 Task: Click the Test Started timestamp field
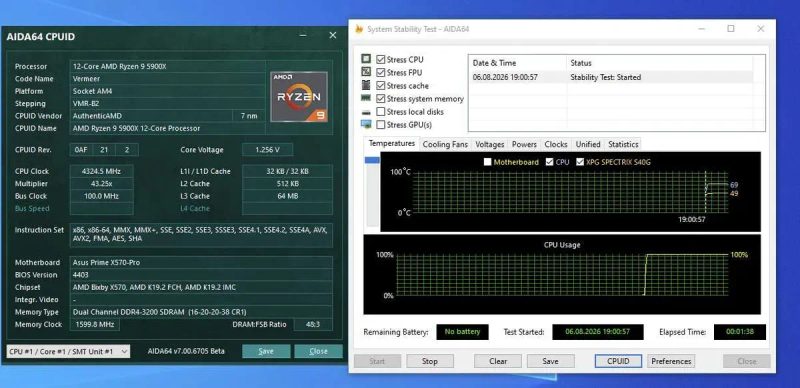(x=597, y=332)
